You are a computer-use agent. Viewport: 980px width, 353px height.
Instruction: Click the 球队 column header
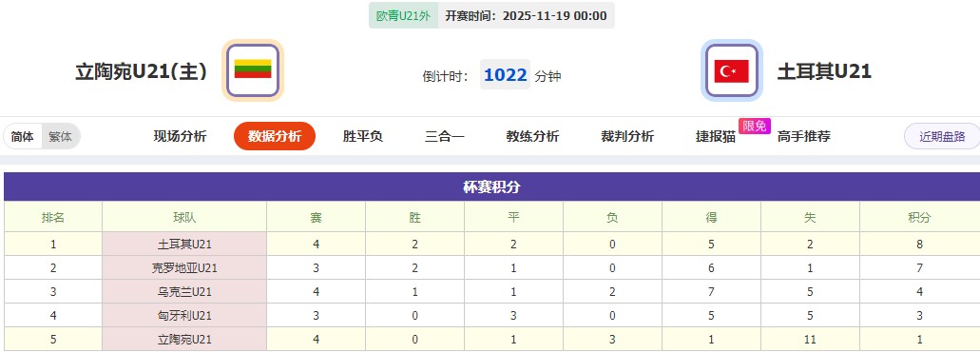(x=184, y=217)
